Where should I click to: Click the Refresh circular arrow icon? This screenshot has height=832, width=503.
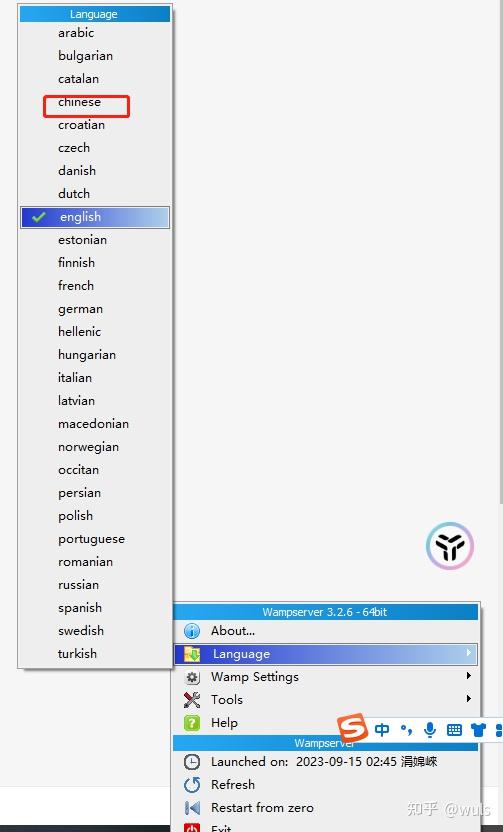[192, 784]
